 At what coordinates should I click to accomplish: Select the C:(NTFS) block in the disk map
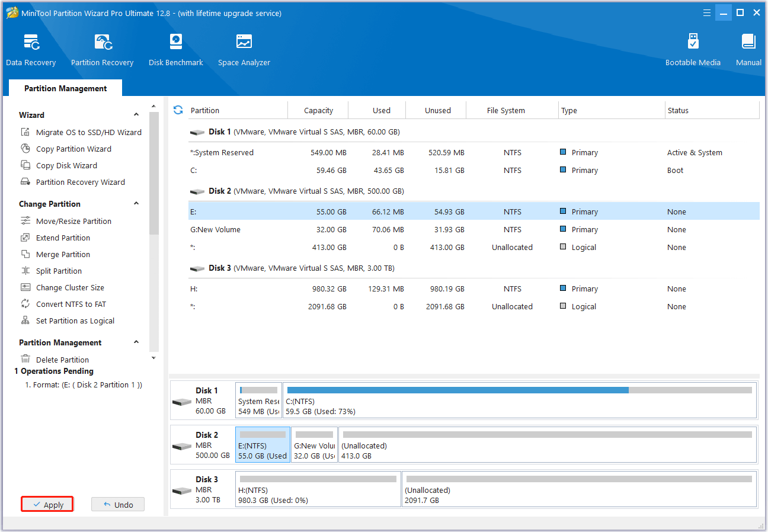coord(520,400)
